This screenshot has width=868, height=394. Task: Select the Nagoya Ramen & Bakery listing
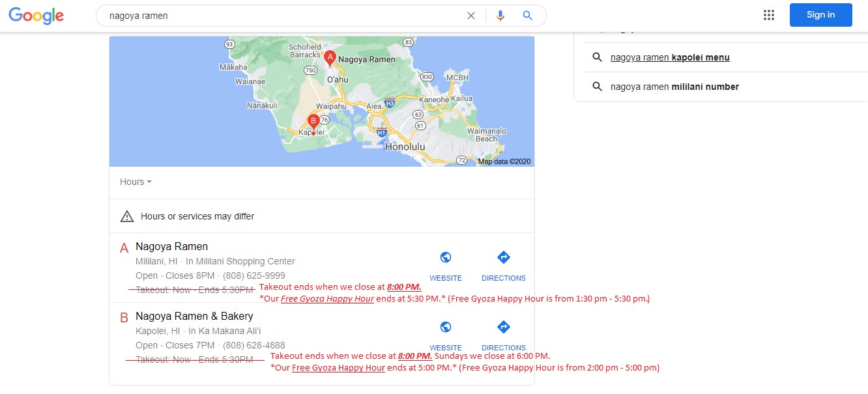tap(194, 317)
